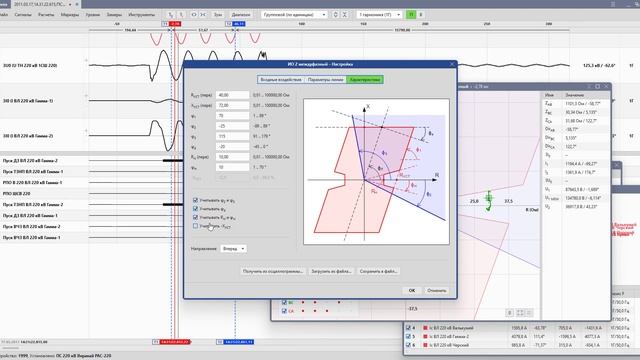Click the first small plot-control icon in hodograph window
The height and width of the screenshot is (360, 640).
pos(510,313)
